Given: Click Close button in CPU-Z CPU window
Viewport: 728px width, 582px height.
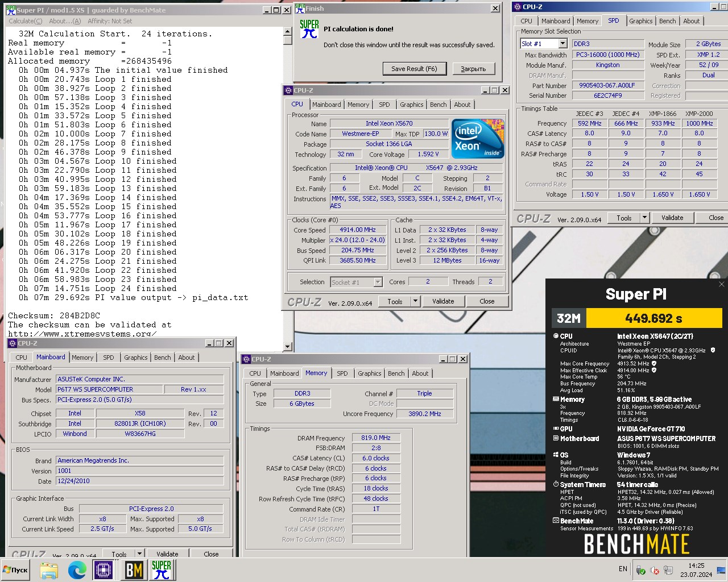Looking at the screenshot, I should pos(487,301).
